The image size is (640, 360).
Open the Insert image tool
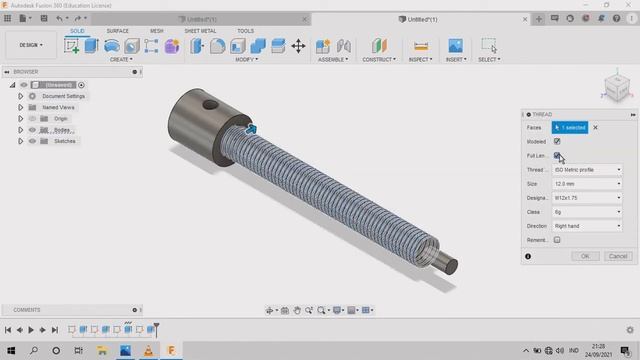click(456, 46)
